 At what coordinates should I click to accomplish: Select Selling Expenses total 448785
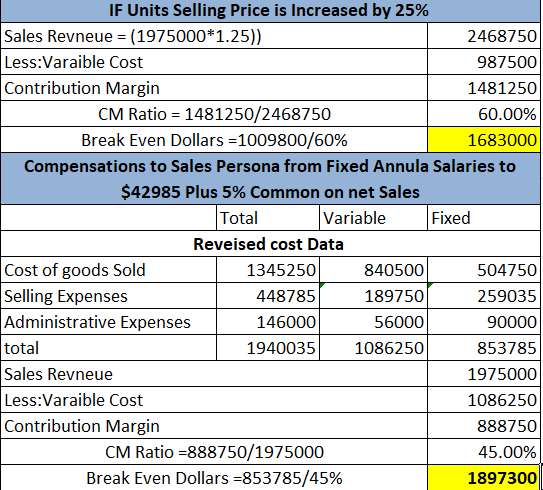268,296
